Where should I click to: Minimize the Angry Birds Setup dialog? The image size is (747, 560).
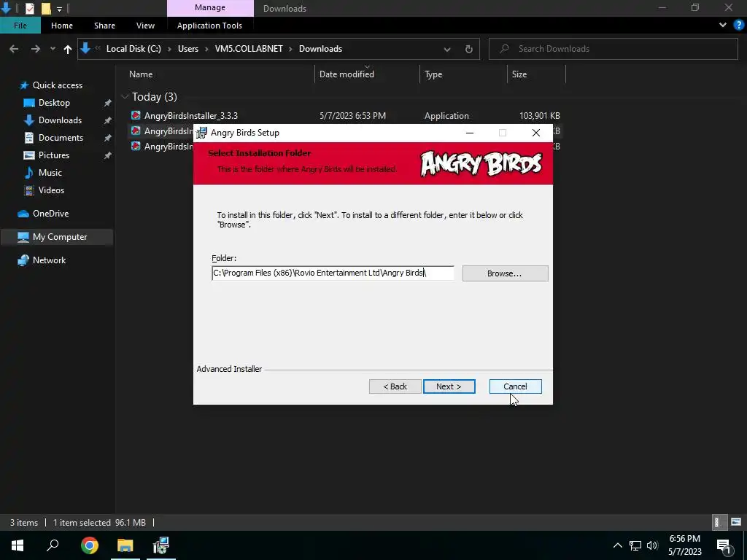coord(470,133)
